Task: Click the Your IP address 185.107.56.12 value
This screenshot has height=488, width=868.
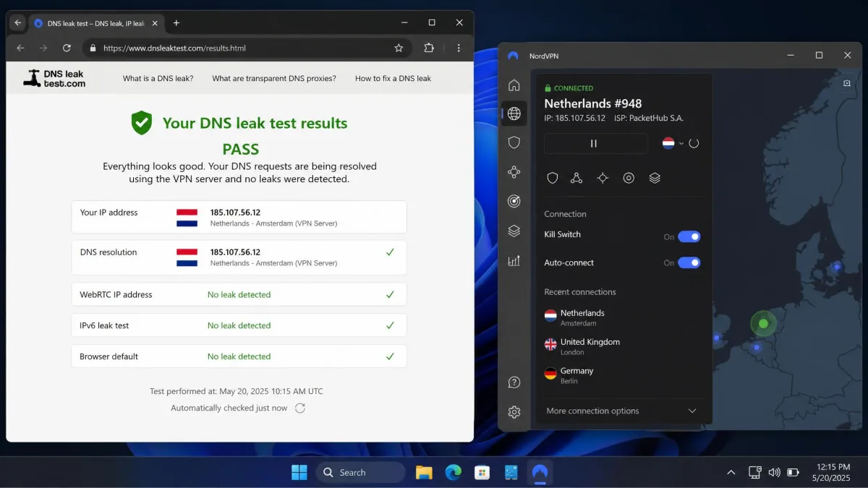Action: (235, 213)
